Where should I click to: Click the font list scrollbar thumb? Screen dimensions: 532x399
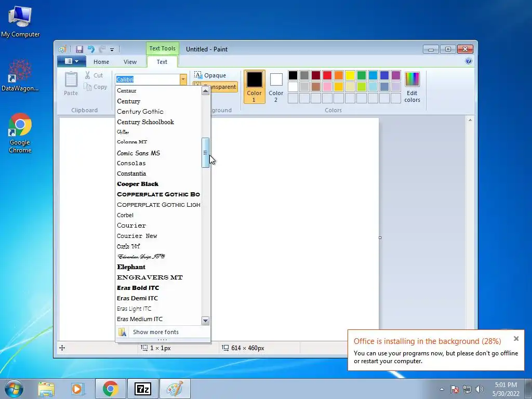205,153
